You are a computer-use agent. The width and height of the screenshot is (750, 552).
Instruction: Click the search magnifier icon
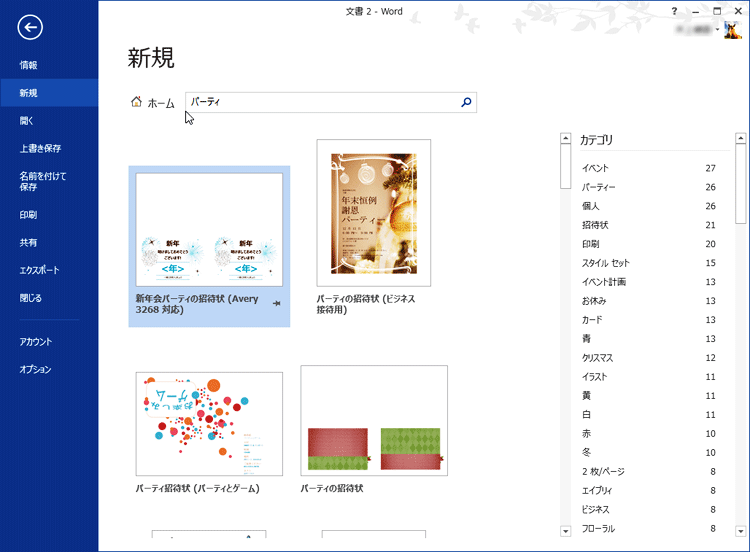(466, 102)
